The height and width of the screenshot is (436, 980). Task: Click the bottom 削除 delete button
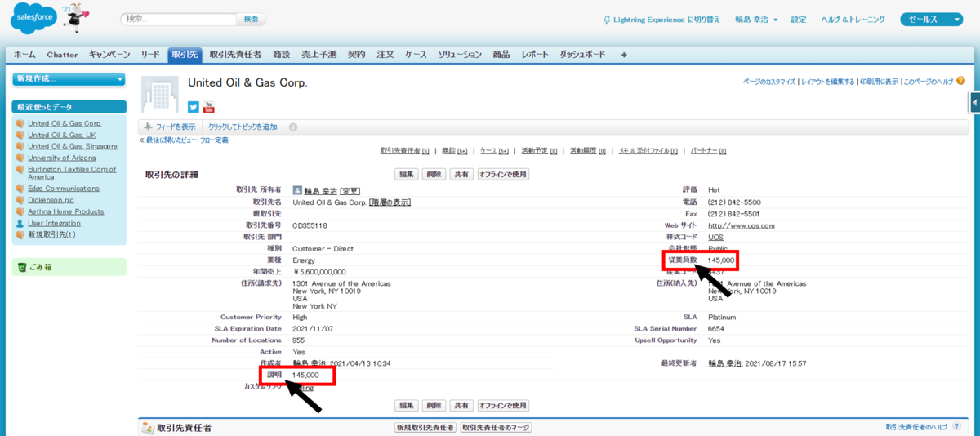click(434, 405)
